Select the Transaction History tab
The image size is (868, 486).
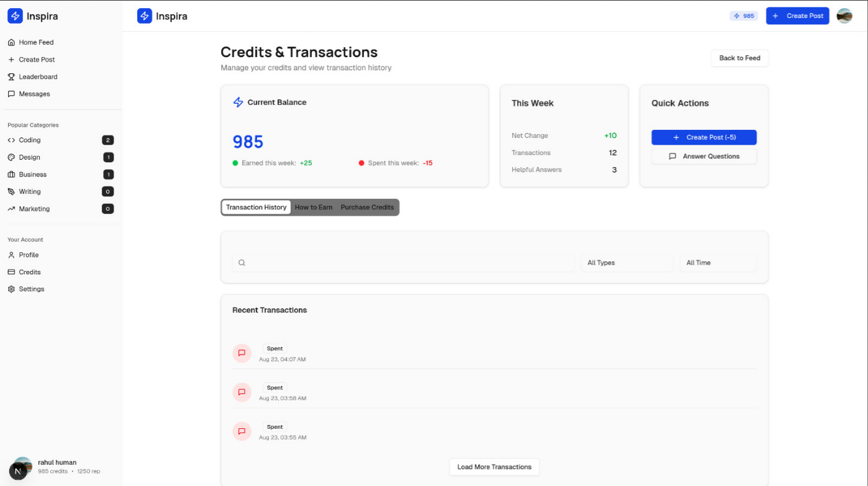coord(256,208)
